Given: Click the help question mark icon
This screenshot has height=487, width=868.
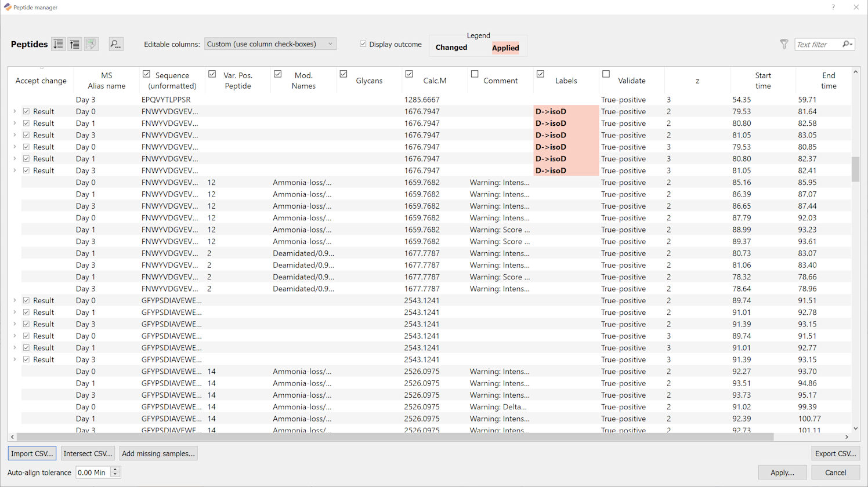Looking at the screenshot, I should (x=833, y=7).
